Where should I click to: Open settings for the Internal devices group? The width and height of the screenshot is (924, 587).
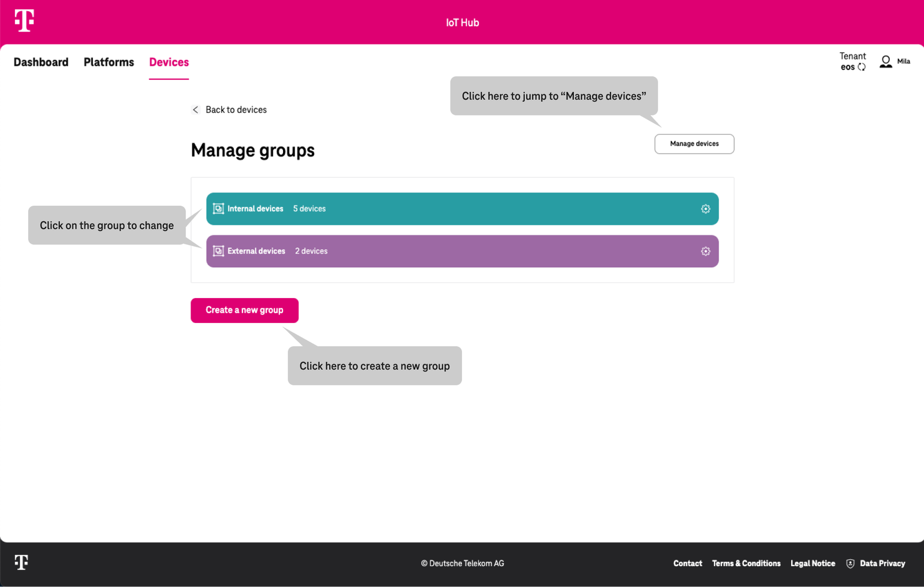click(706, 209)
